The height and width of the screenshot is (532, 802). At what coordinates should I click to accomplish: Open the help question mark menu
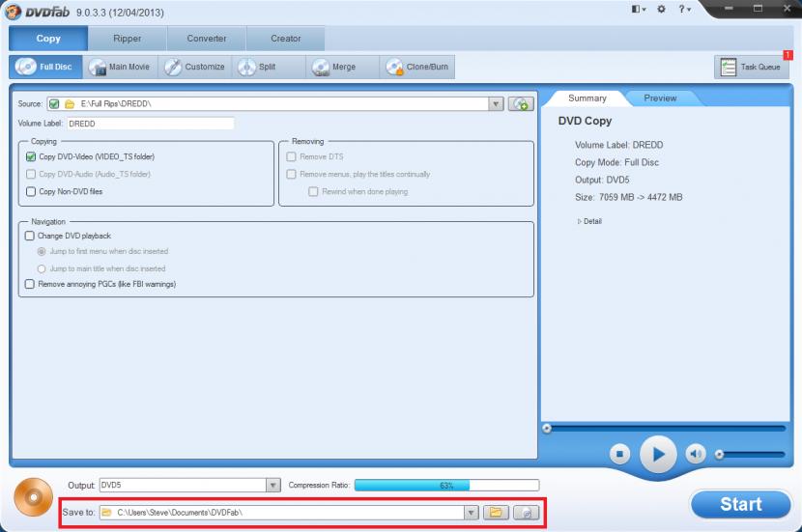click(x=684, y=10)
